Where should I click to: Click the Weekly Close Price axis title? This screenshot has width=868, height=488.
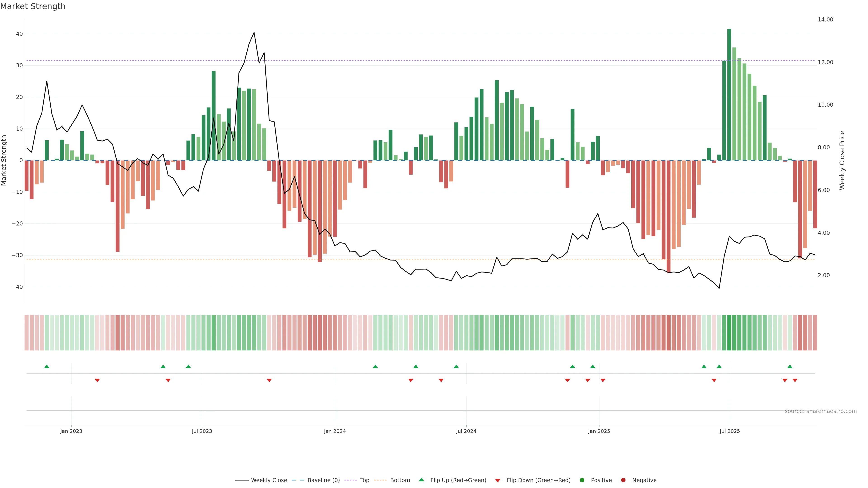[842, 160]
